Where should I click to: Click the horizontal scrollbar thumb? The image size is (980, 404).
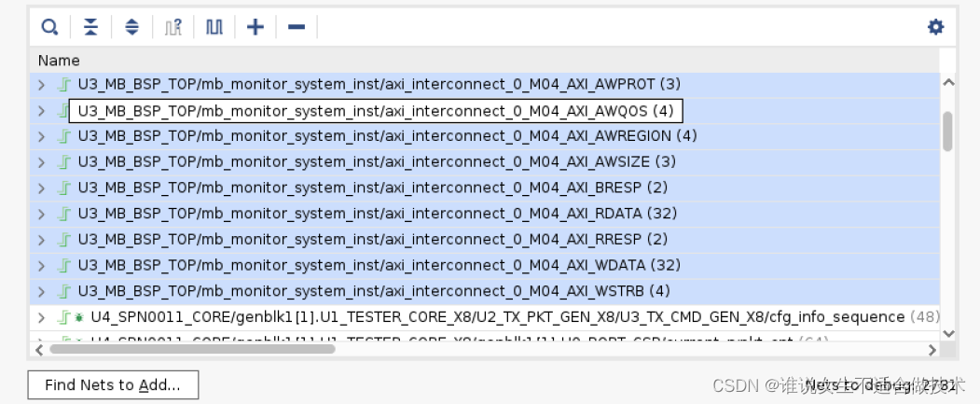click(192, 349)
